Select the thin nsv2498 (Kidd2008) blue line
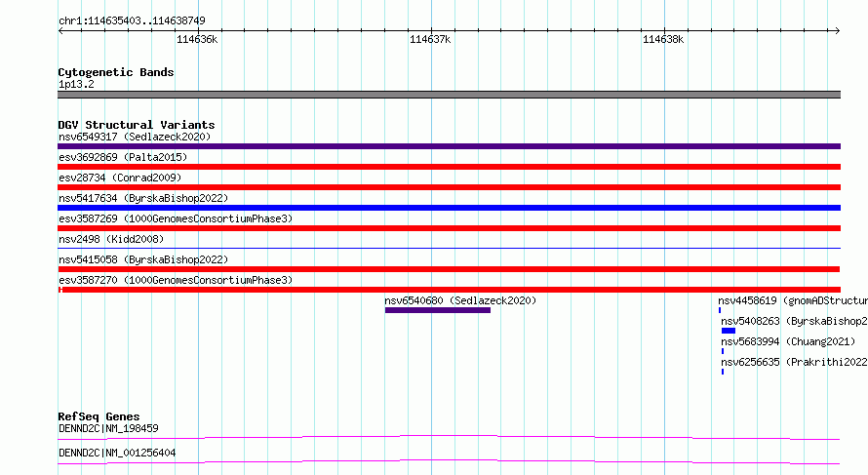Screen dimensions: 868x475 coord(449,249)
